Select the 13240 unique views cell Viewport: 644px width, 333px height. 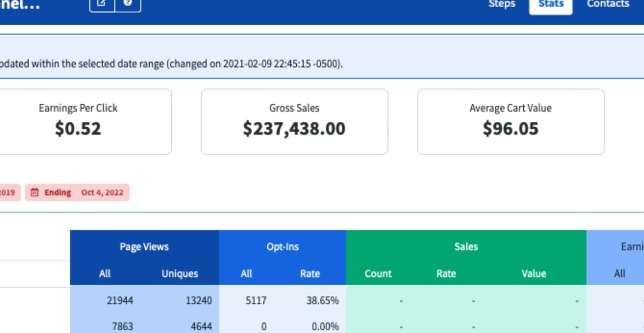199,300
